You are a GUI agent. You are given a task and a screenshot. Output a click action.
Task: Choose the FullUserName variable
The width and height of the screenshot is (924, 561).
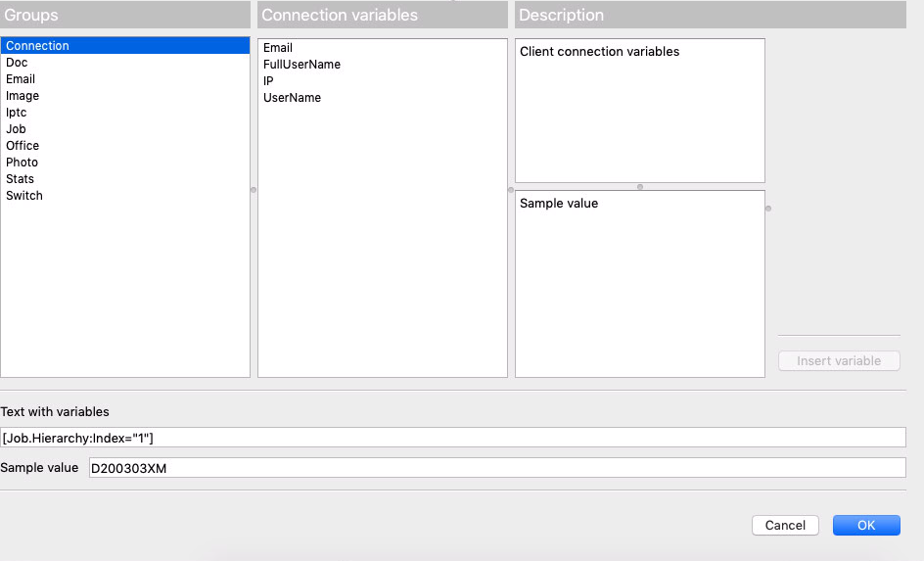point(301,65)
